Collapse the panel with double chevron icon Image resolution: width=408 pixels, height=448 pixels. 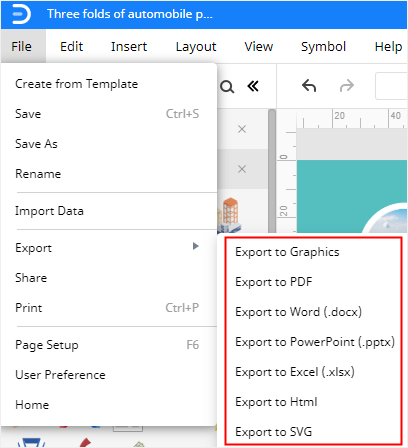253,87
